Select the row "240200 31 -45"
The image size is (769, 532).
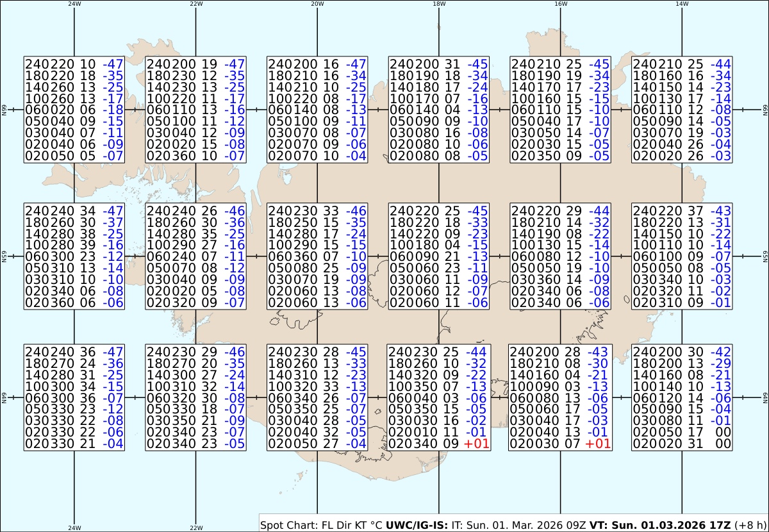tap(439, 64)
